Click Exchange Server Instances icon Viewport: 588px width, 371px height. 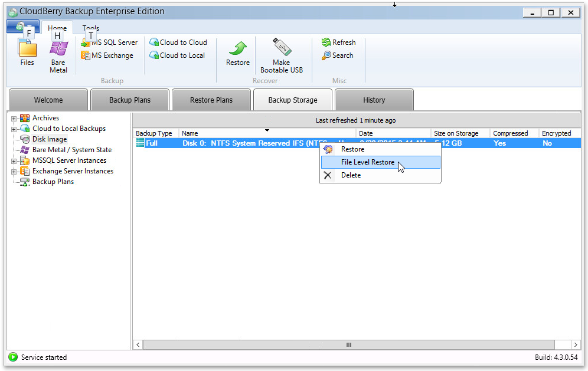(25, 171)
